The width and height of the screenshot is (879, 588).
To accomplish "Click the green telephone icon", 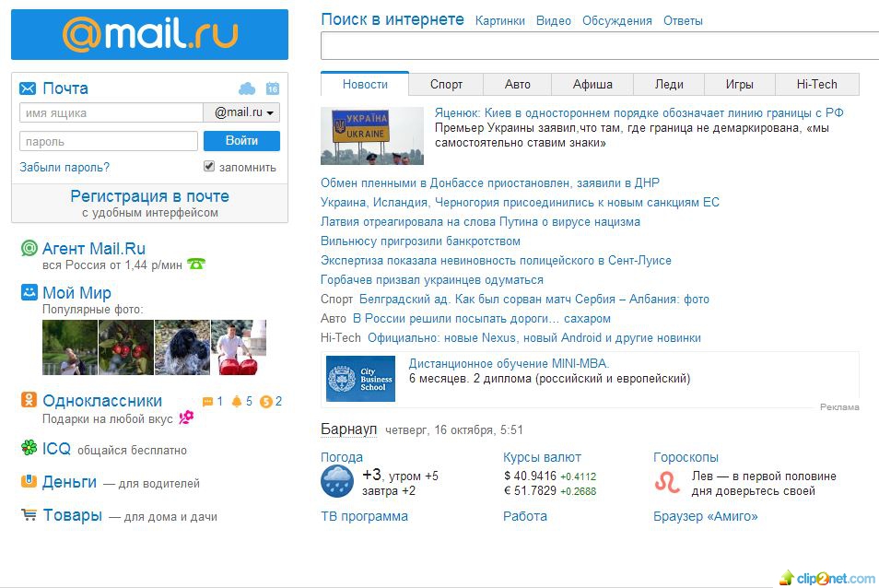I will (x=196, y=264).
